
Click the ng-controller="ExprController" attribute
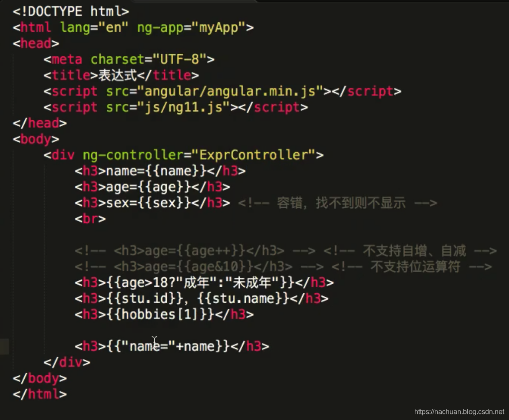[198, 155]
